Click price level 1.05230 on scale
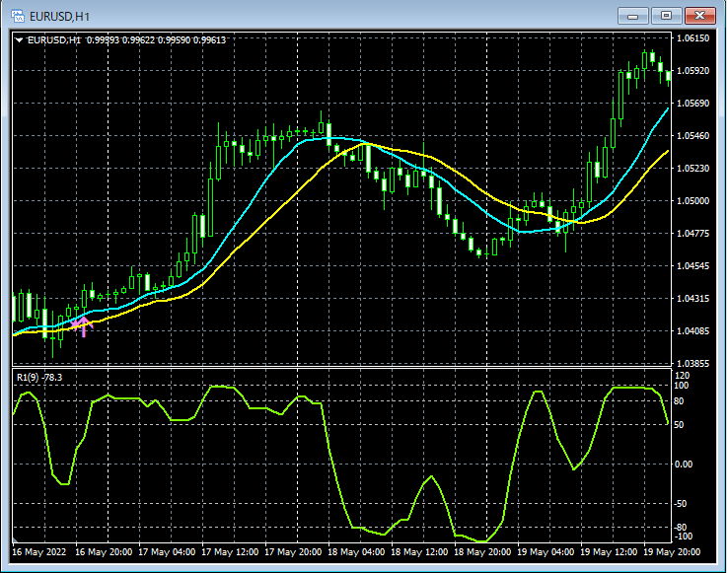 [693, 168]
